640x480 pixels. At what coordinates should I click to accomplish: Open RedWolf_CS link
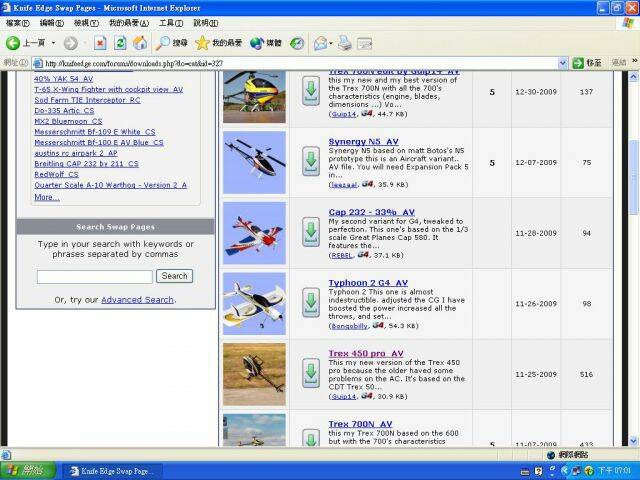tap(56, 174)
